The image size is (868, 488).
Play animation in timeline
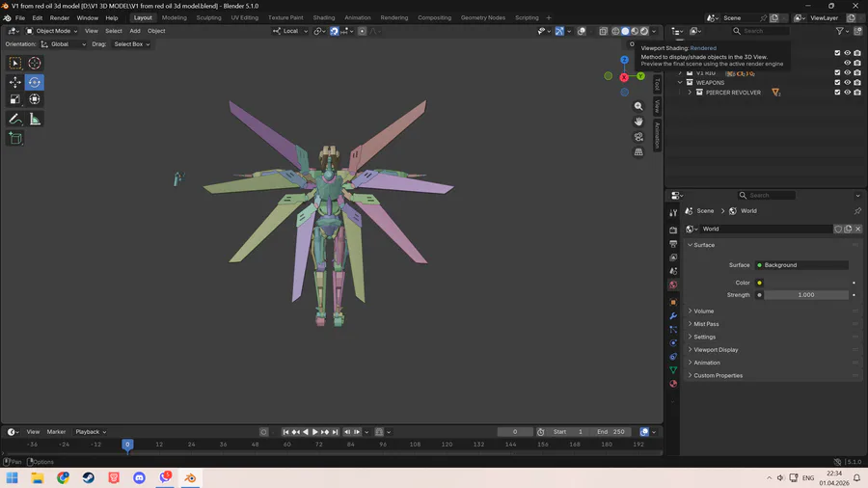point(315,432)
